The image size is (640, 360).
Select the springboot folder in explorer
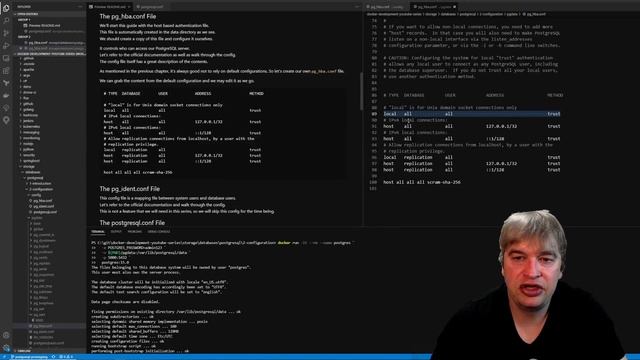[x=31, y=161]
